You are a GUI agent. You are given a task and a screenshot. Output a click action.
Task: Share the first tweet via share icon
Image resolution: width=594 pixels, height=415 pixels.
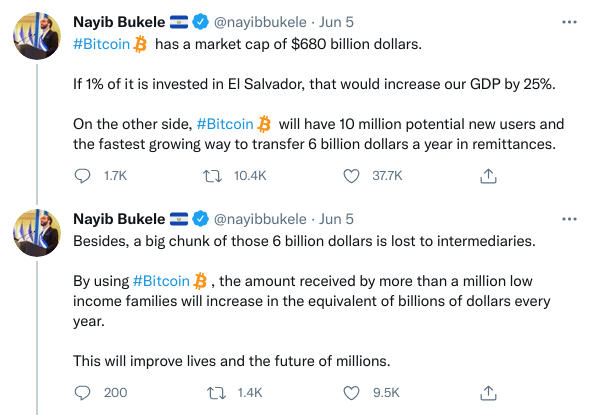[x=488, y=176]
